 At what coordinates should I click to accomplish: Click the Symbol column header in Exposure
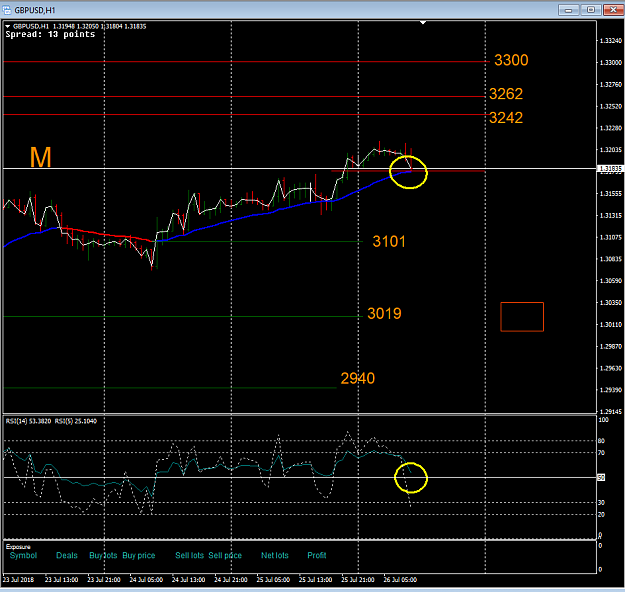click(23, 555)
